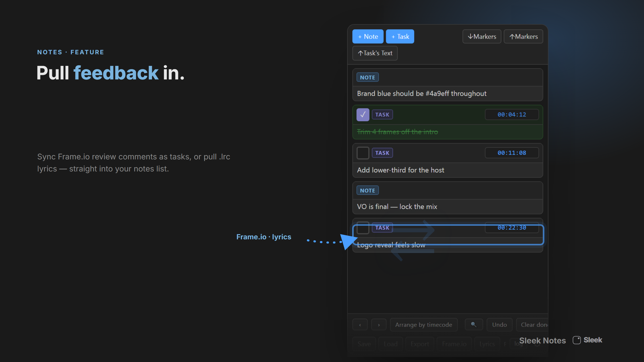Import lyrics with the Lyrics button

(x=487, y=344)
